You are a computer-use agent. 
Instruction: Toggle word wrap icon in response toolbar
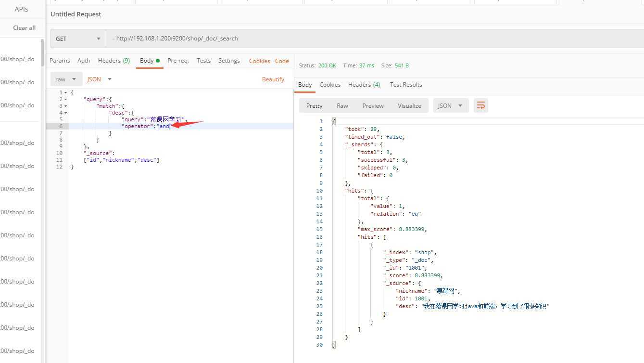pyautogui.click(x=481, y=105)
